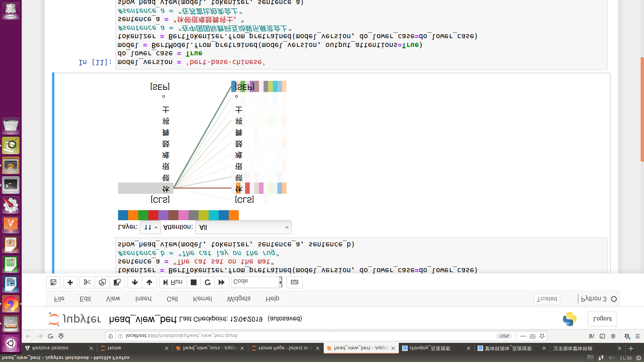This screenshot has height=362, width=644.
Task: Restart the kernel with the circular arrow icon
Action: [208, 282]
